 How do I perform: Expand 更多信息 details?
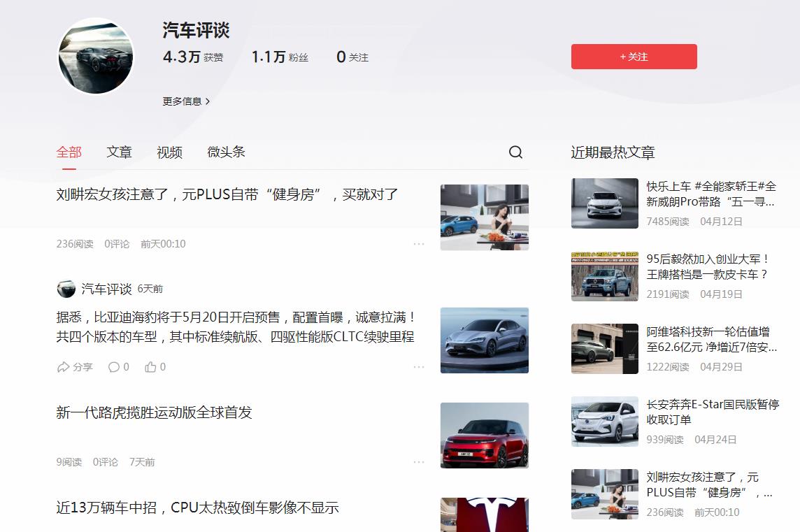pos(186,101)
